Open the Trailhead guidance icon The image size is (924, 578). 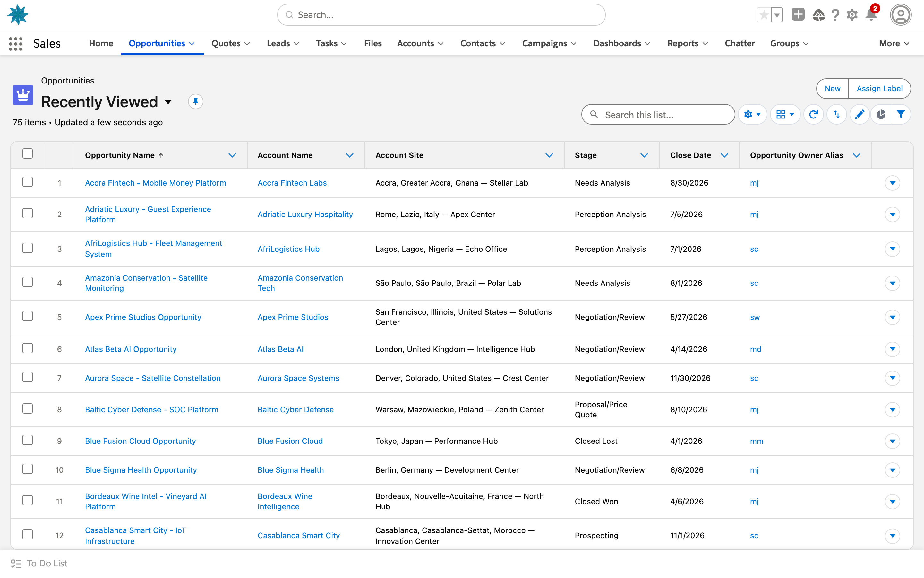[818, 15]
